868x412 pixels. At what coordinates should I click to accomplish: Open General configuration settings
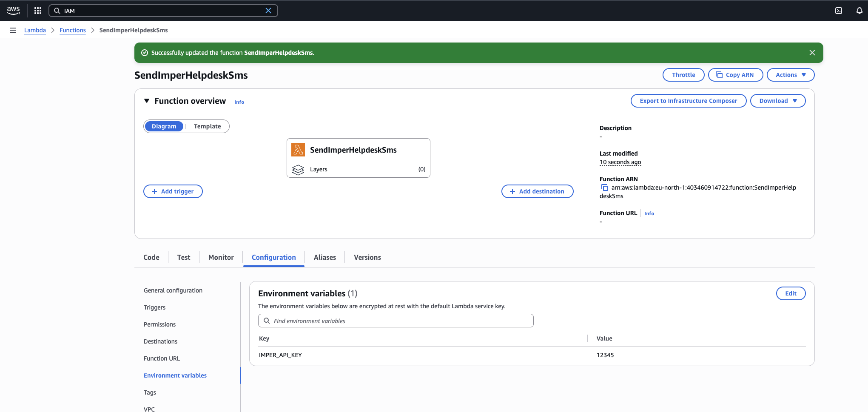click(x=173, y=290)
